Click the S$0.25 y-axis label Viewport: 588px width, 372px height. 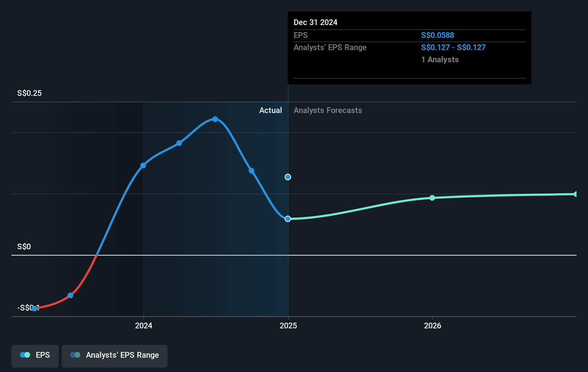point(29,93)
